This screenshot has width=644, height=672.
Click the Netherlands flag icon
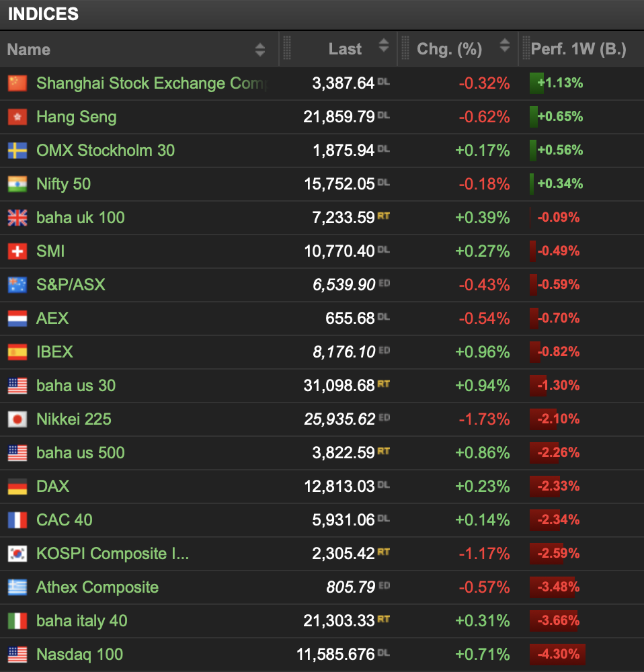pyautogui.click(x=17, y=319)
